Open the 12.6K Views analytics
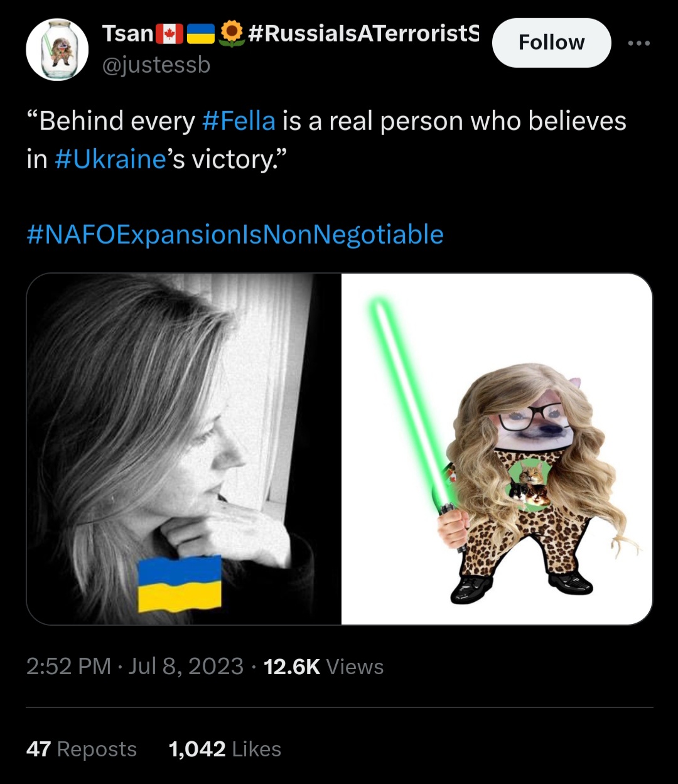 [x=323, y=666]
